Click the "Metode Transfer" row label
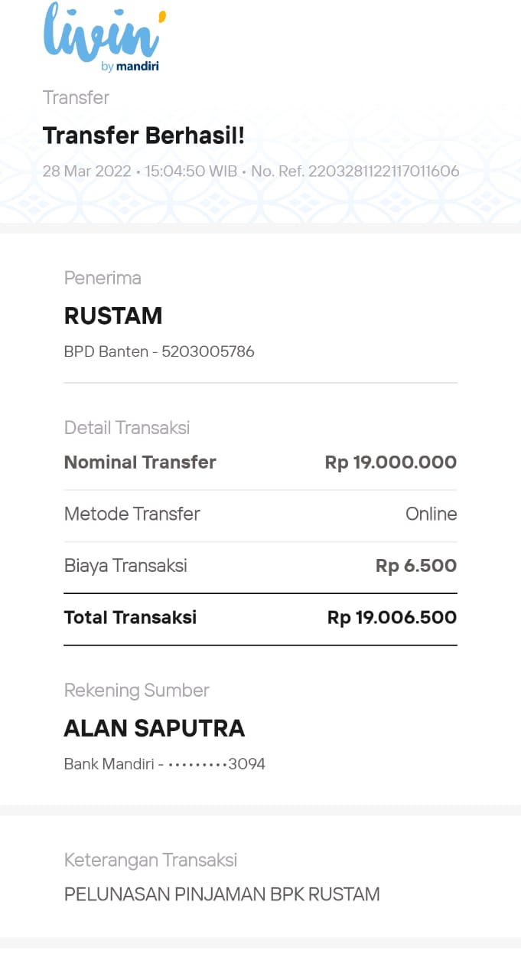This screenshot has width=521, height=980. (132, 514)
